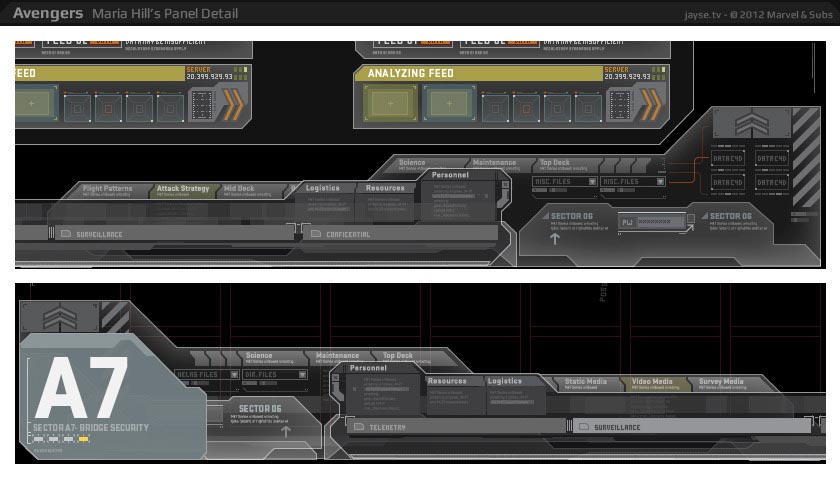
Task: Click the film strip icon in ANALYZING FEED panel
Action: point(620,104)
